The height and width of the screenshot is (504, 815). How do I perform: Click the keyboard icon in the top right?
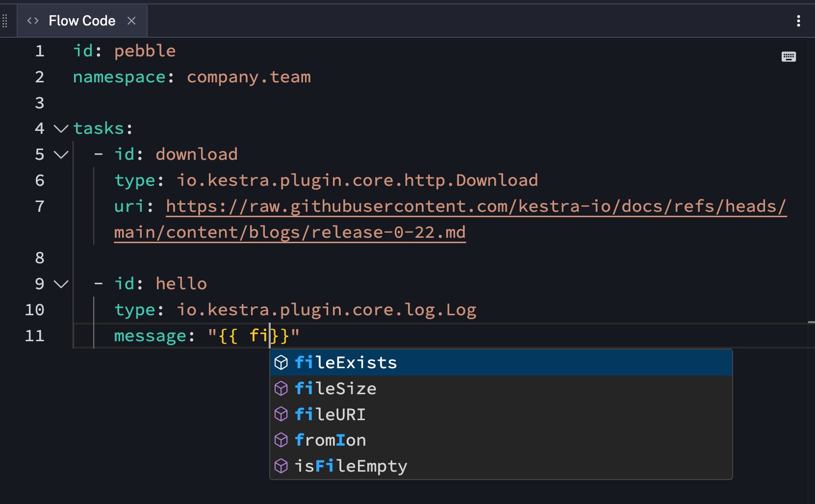pyautogui.click(x=789, y=56)
